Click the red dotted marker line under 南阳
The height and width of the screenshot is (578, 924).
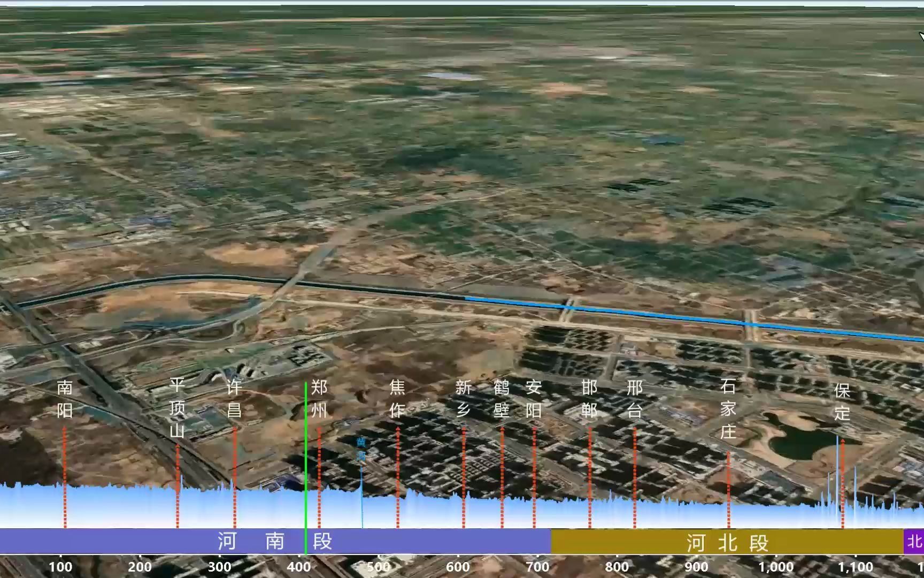65,477
